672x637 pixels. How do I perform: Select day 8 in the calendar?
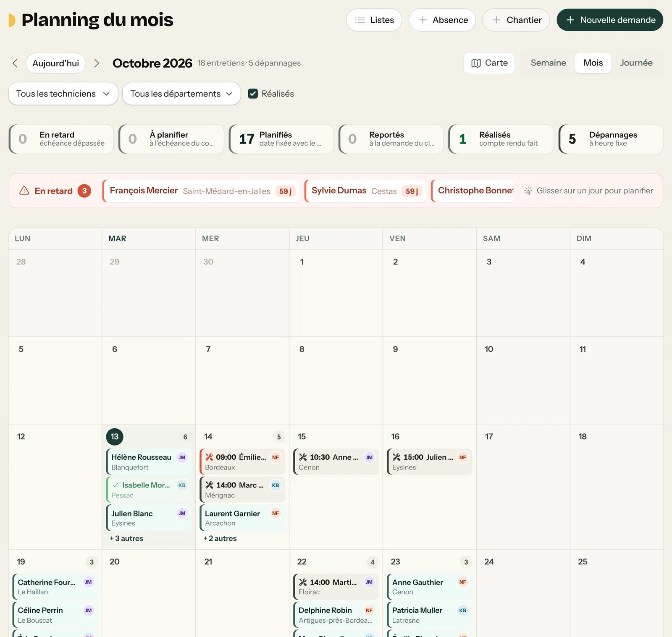(x=336, y=380)
